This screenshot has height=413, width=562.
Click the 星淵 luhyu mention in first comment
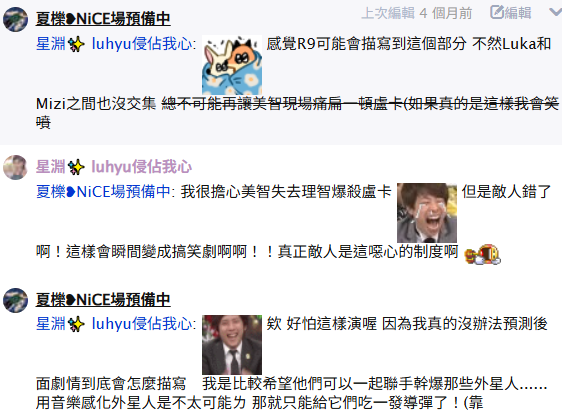pos(116,44)
